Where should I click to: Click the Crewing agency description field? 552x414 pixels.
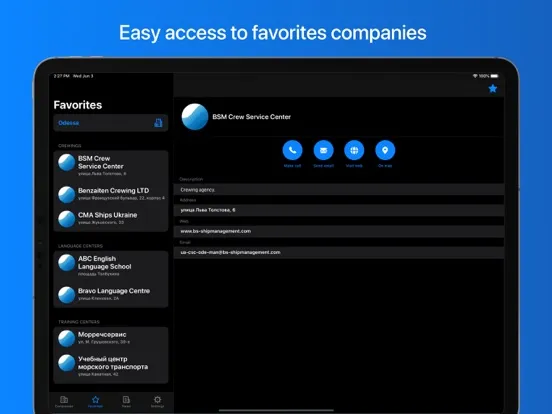coord(339,189)
